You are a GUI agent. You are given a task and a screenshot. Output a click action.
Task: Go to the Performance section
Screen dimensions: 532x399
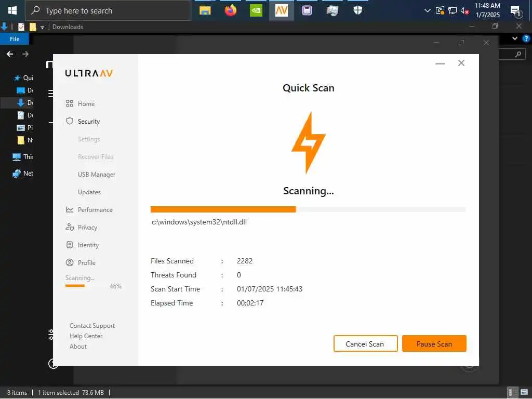pyautogui.click(x=95, y=210)
